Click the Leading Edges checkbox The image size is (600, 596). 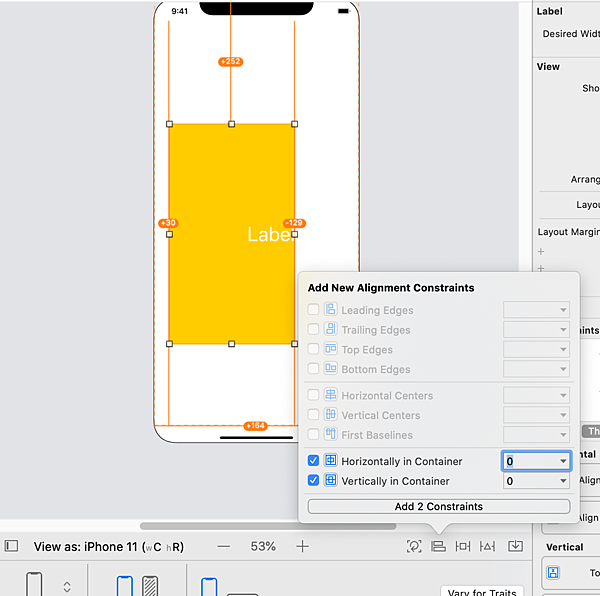(x=314, y=310)
